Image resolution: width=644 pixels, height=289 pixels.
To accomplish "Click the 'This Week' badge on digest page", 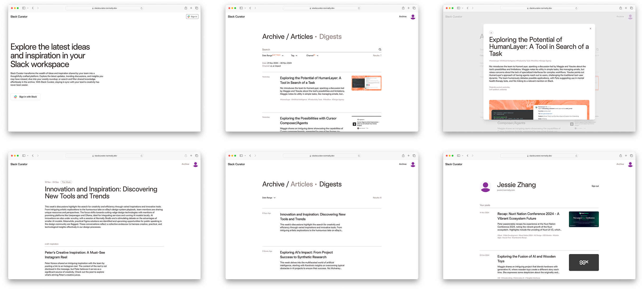I will 66,182.
